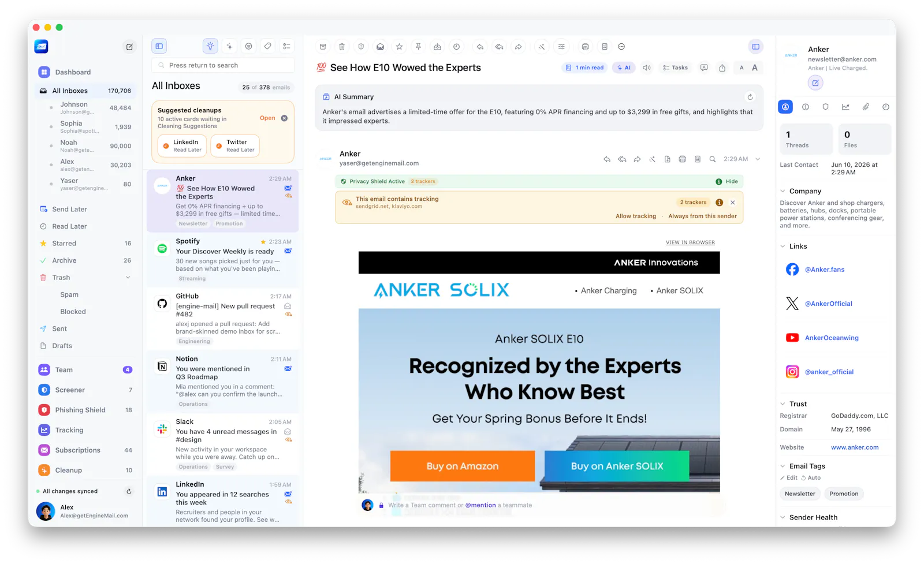
Task: Expand the Sender Health section
Action: (783, 518)
